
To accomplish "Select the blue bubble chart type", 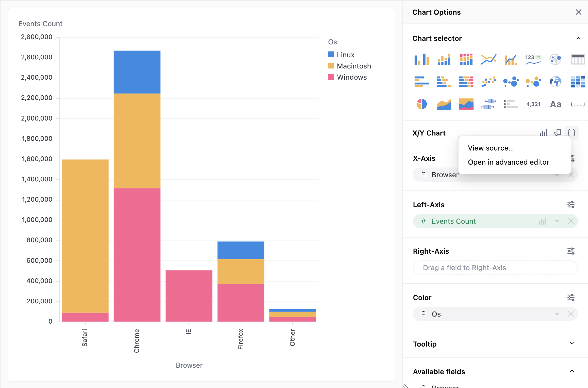I will pos(511,82).
